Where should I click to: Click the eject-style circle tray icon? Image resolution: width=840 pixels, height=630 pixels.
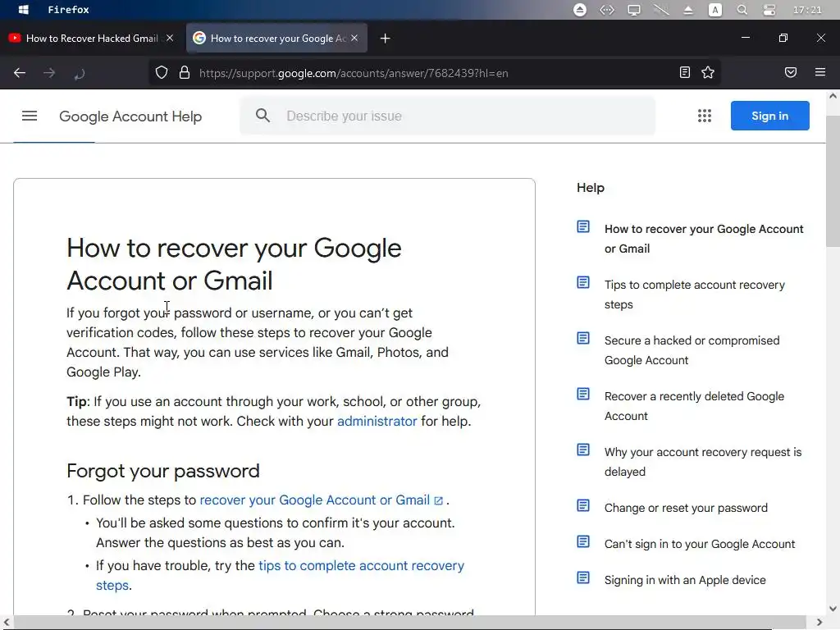(x=580, y=10)
